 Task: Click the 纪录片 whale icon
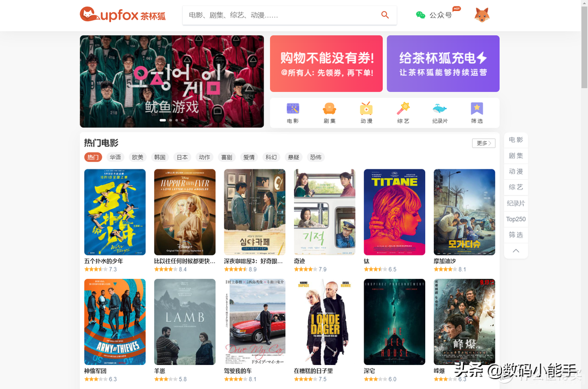point(440,109)
